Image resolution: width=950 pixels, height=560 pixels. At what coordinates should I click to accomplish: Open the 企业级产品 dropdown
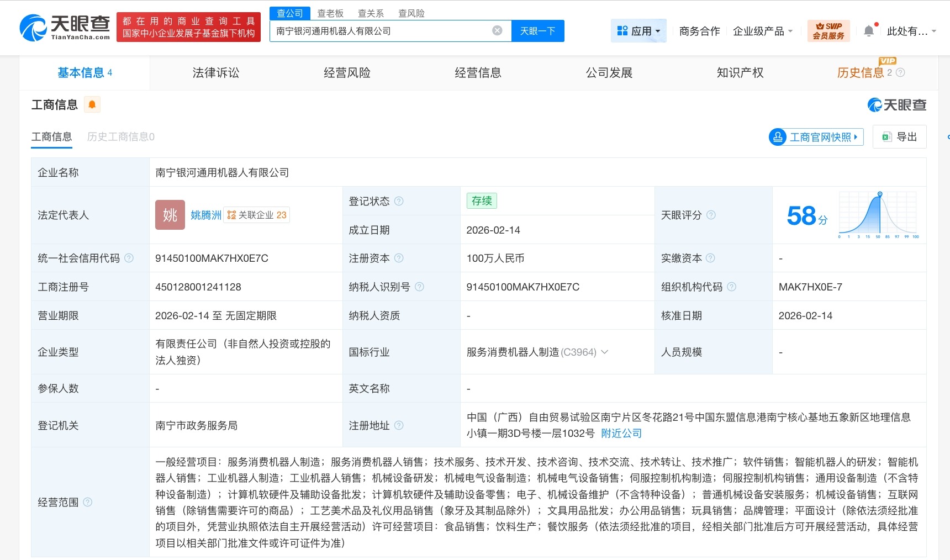(x=763, y=31)
